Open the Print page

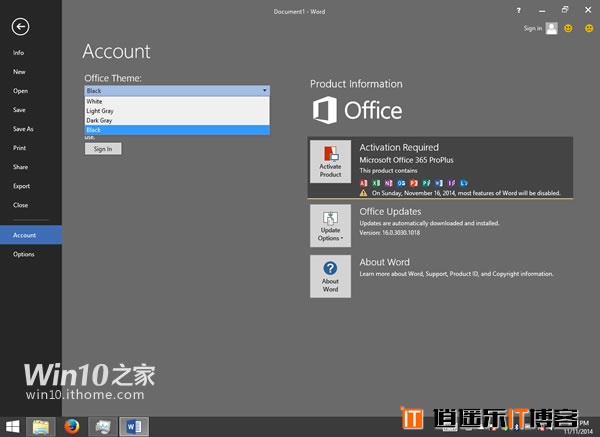click(20, 148)
